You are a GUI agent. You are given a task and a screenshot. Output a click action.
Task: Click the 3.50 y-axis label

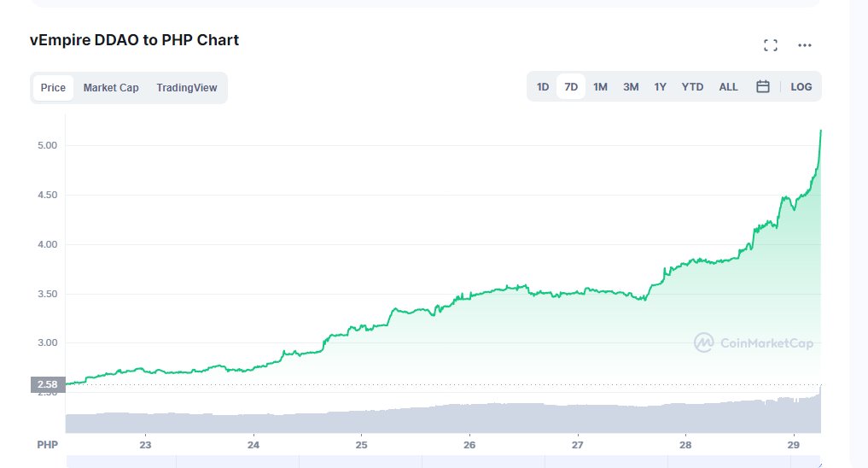tap(48, 294)
